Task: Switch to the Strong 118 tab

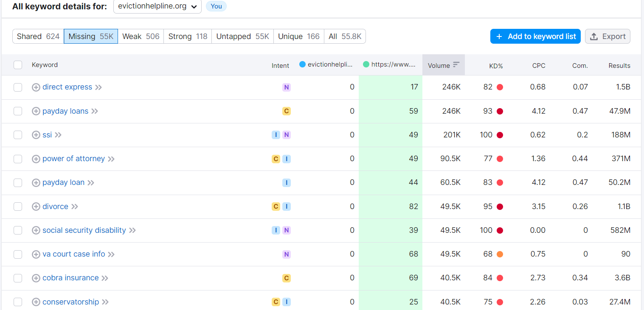Action: [x=188, y=36]
